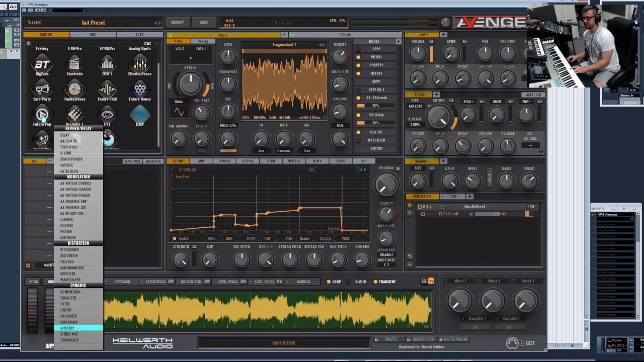Image resolution: width=644 pixels, height=362 pixels.
Task: Open the RATE Harmonic dropdown
Action: (x=284, y=150)
